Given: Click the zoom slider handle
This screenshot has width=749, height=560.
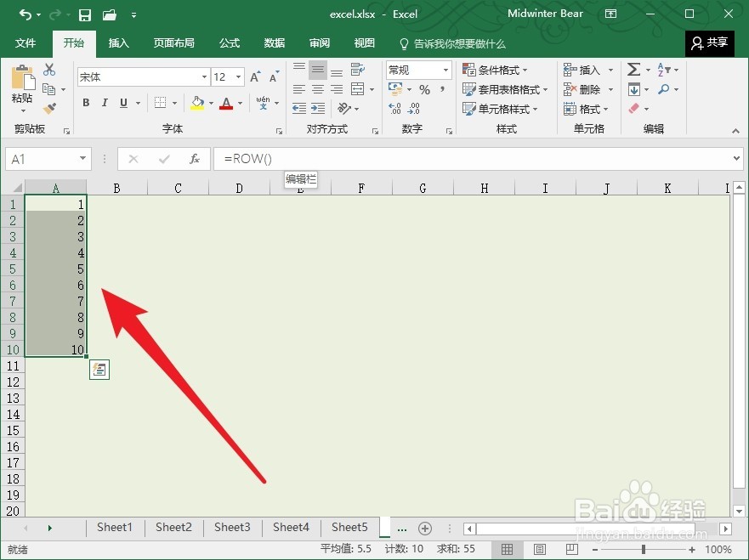Looking at the screenshot, I should [644, 550].
